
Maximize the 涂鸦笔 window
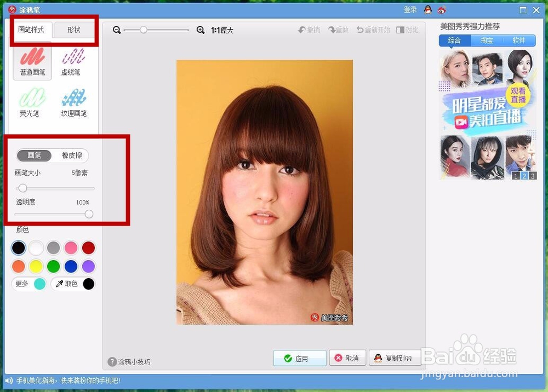523,10
